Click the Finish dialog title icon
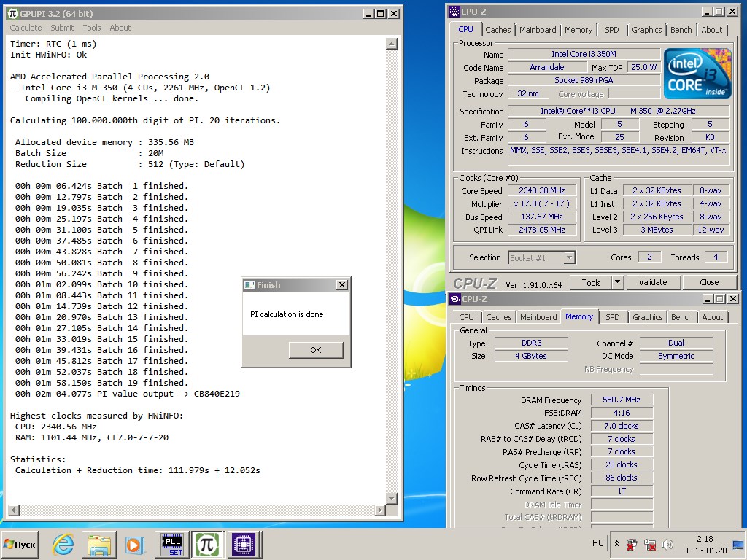747x560 pixels. click(x=249, y=285)
